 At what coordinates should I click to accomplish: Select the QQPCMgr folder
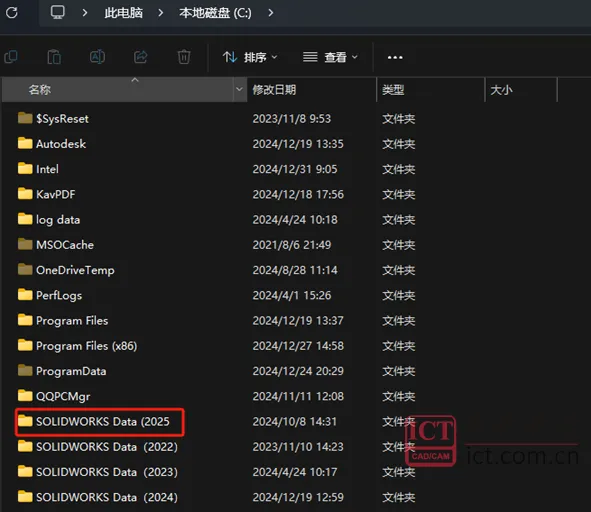coord(54,397)
